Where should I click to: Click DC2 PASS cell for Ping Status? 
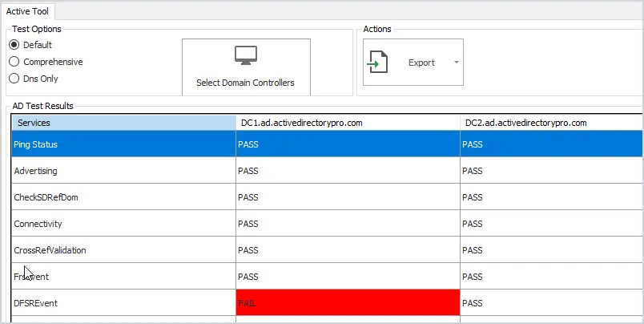click(551, 144)
